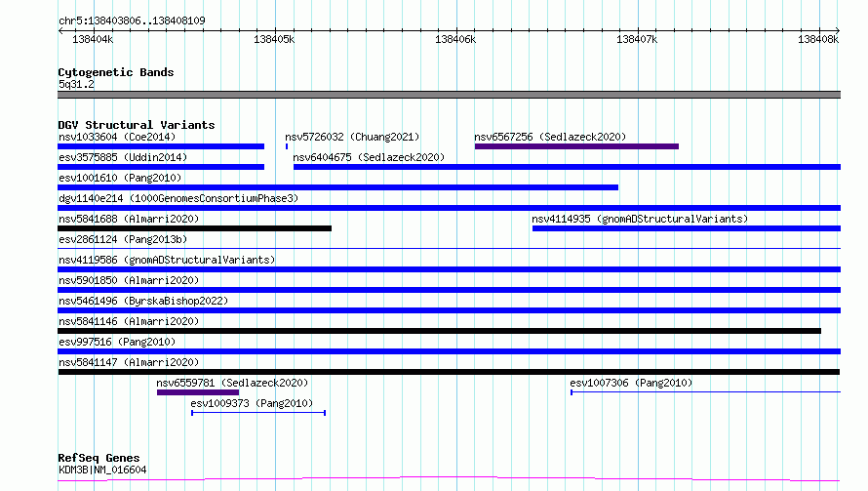The height and width of the screenshot is (491, 868).
Task: Click the blue bar under esv997516
Action: [449, 352]
